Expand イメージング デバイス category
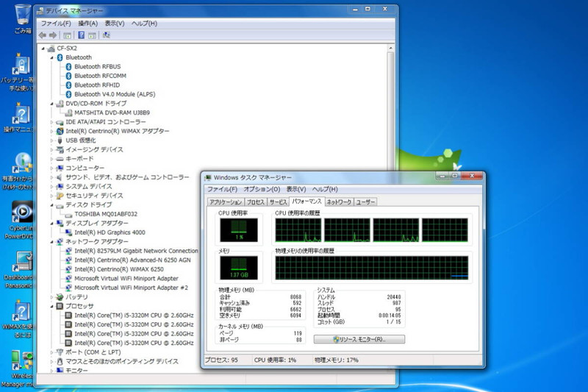Viewport: 588px width, 392px height. pyautogui.click(x=51, y=150)
